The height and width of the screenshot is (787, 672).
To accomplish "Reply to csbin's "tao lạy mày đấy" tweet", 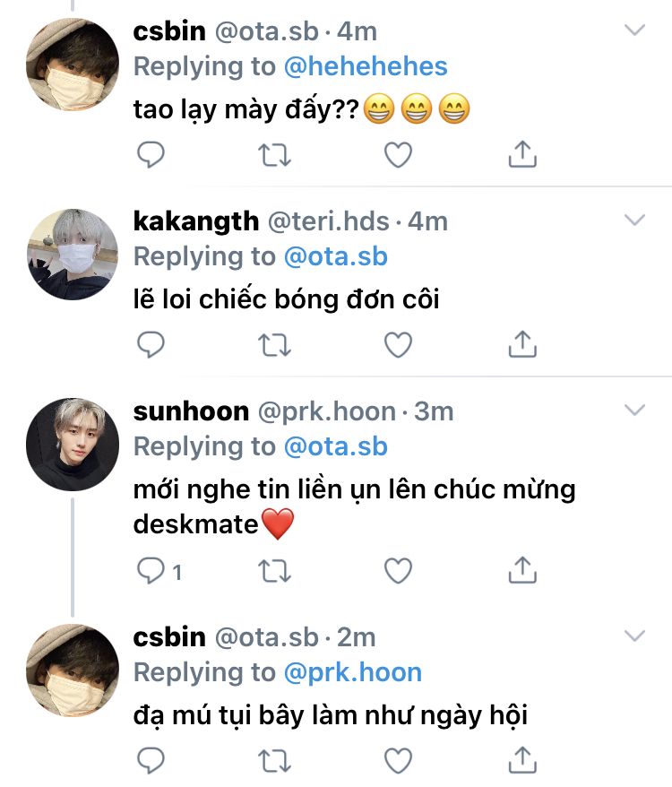I will coord(151,155).
